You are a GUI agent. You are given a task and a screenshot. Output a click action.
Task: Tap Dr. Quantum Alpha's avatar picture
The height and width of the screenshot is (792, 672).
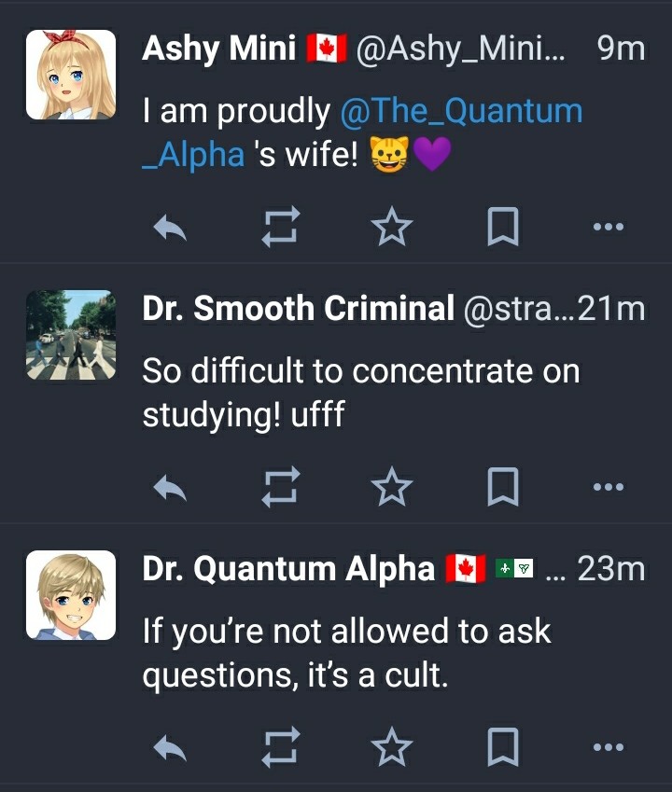pos(71,594)
